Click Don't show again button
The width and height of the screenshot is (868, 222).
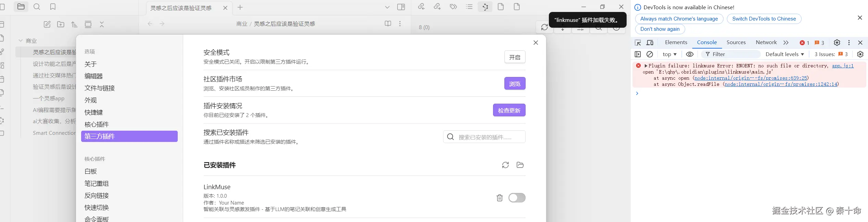pos(660,29)
